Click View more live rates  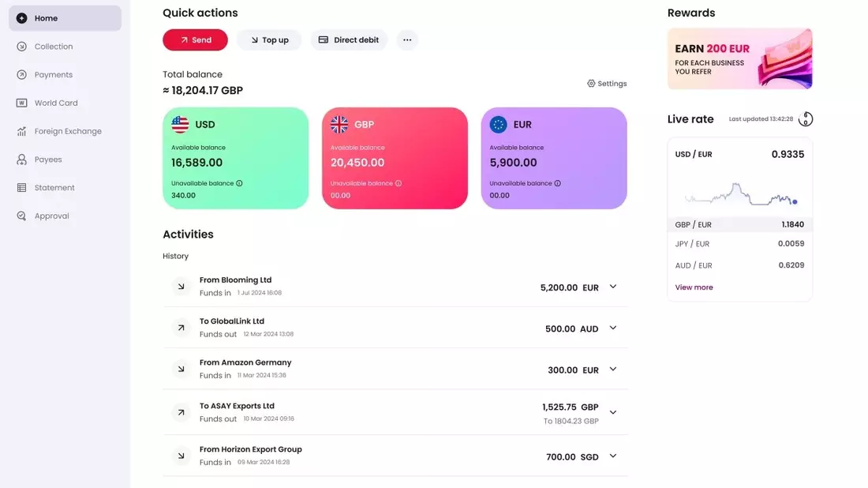pos(694,287)
